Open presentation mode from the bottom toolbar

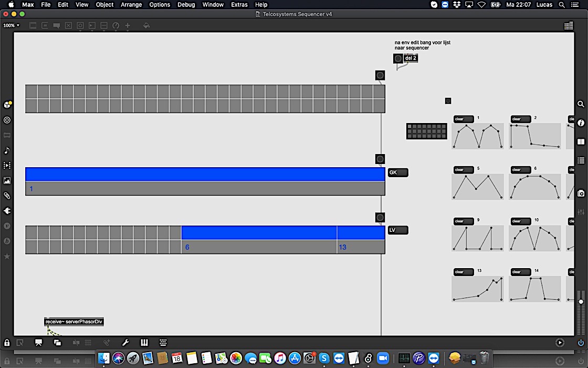(x=38, y=343)
